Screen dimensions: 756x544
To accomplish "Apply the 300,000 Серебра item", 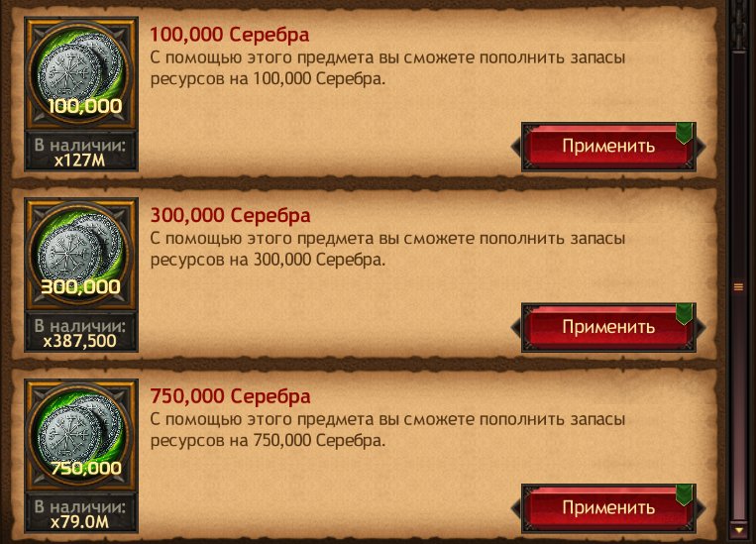I will [x=608, y=327].
